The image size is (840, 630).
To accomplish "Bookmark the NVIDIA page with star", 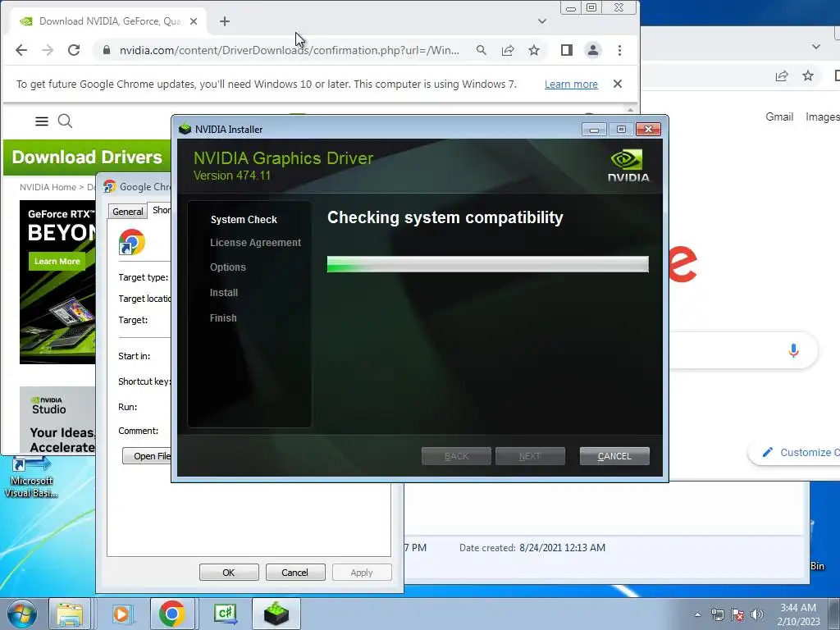I will pos(533,50).
